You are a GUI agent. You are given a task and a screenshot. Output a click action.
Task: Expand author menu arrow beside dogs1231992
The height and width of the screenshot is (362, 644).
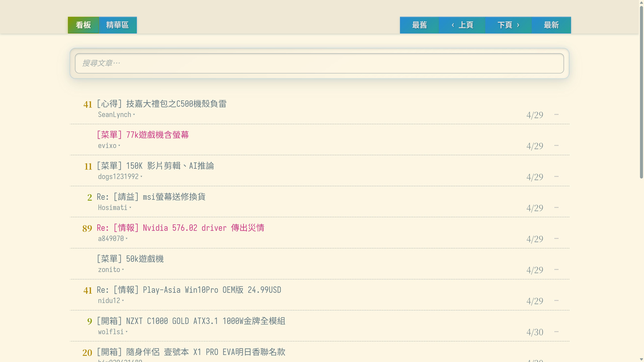coord(142,177)
